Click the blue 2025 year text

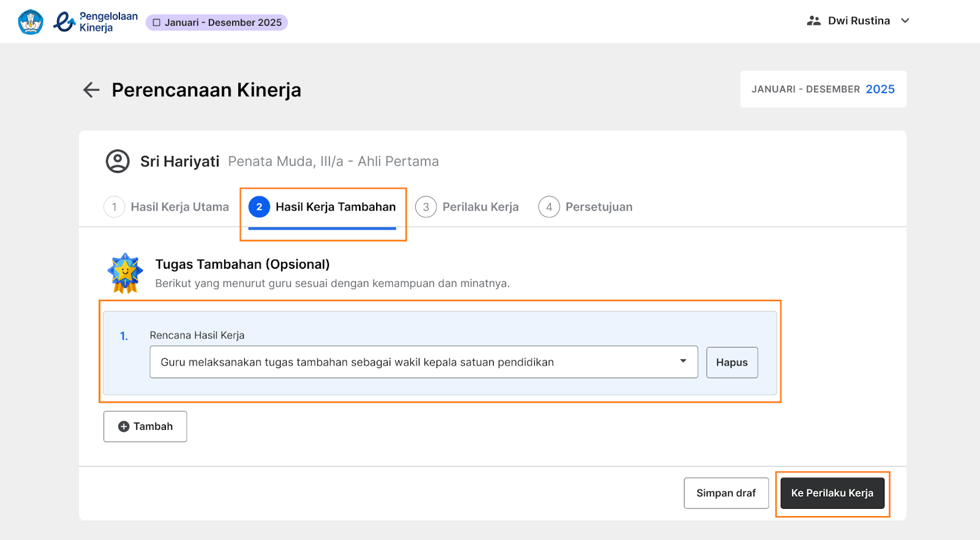[x=880, y=89]
